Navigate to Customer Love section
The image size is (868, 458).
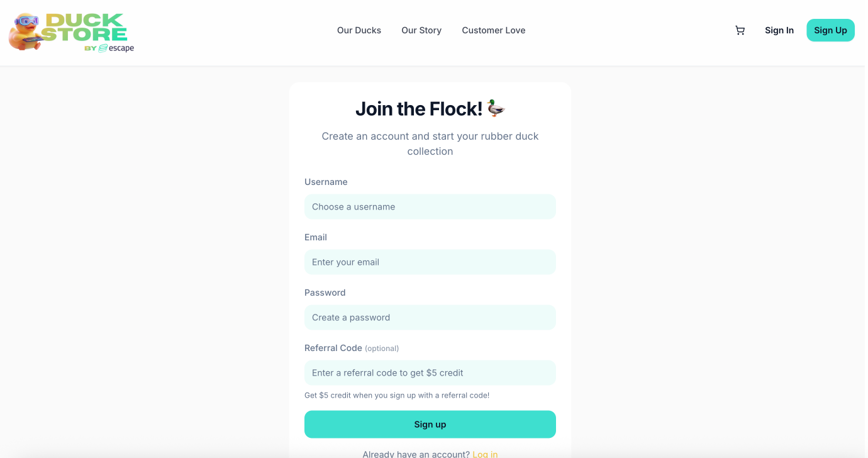coord(493,30)
